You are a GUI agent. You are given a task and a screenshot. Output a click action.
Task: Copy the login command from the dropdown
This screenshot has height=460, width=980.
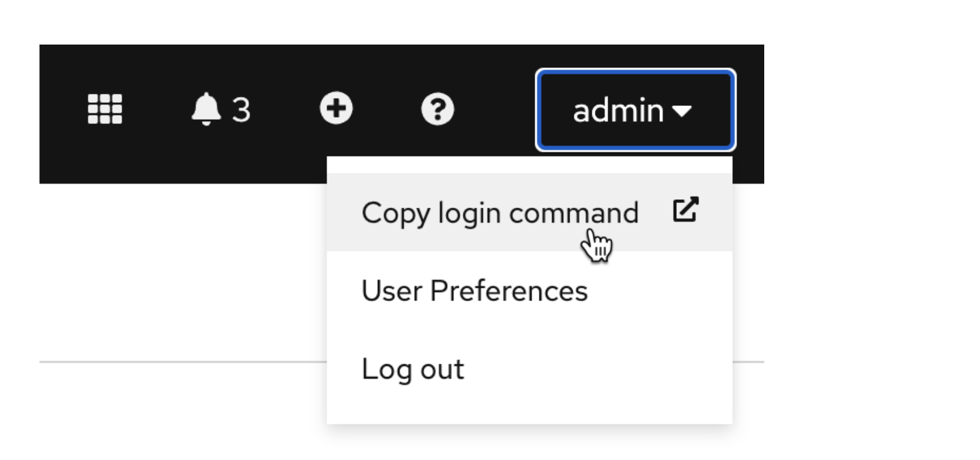500,212
